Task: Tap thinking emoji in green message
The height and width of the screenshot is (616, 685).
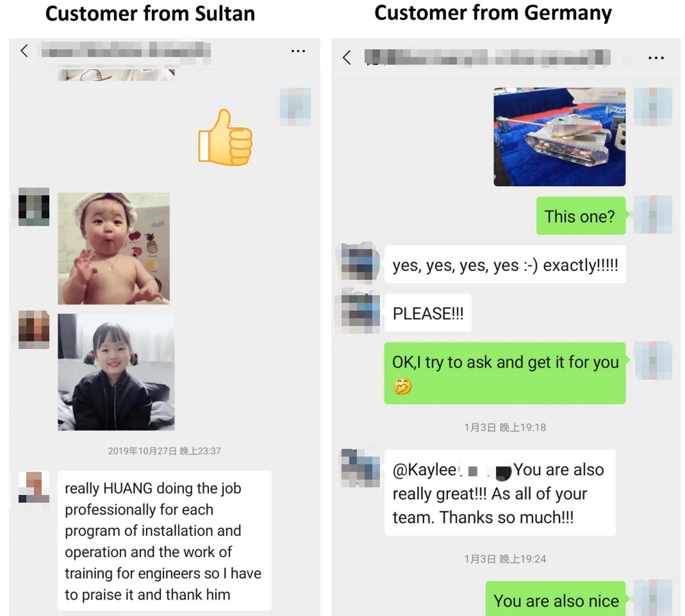Action: 402,386
